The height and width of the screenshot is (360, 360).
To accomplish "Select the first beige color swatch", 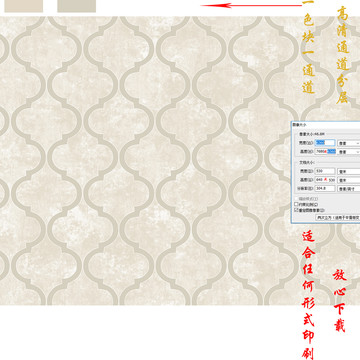I will tap(24, 6).
